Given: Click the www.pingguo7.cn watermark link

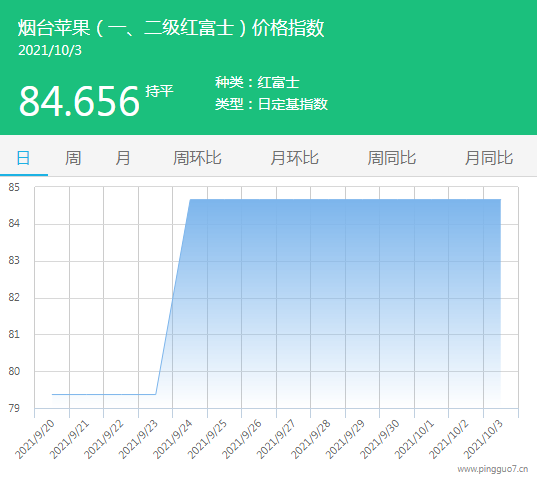Looking at the screenshot, I should [x=492, y=469].
